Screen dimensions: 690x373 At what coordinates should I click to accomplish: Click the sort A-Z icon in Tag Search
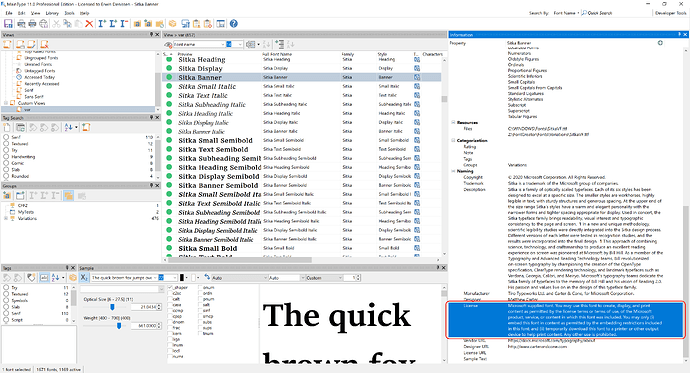coord(68,128)
